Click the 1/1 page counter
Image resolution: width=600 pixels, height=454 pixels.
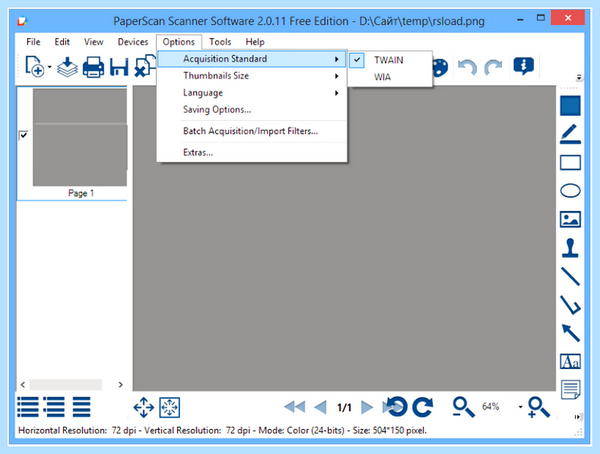pos(344,407)
